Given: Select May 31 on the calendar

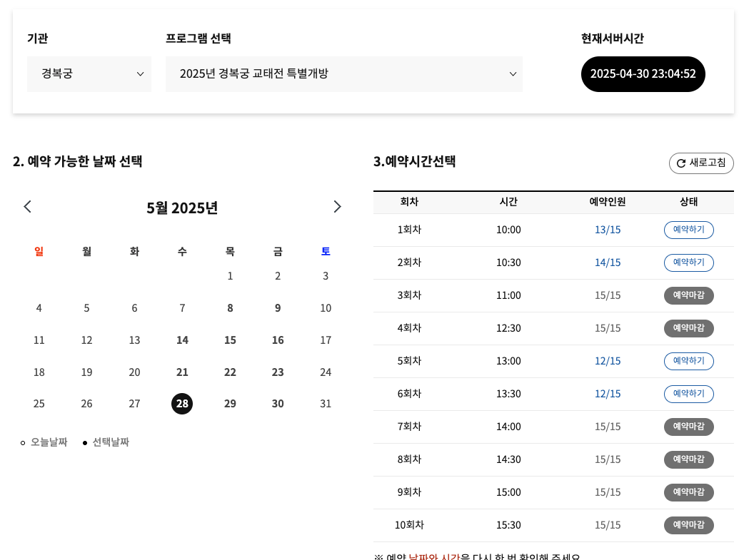Looking at the screenshot, I should pos(326,404).
